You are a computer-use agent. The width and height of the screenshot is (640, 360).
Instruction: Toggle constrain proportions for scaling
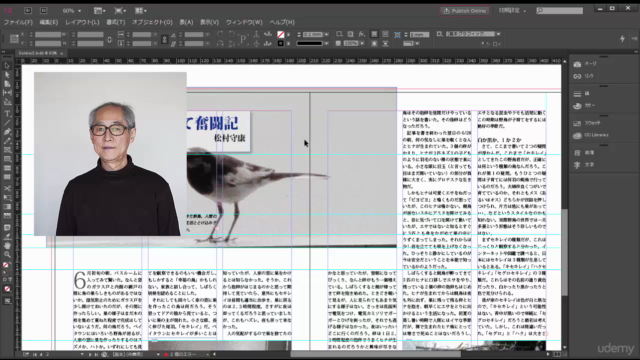164,39
